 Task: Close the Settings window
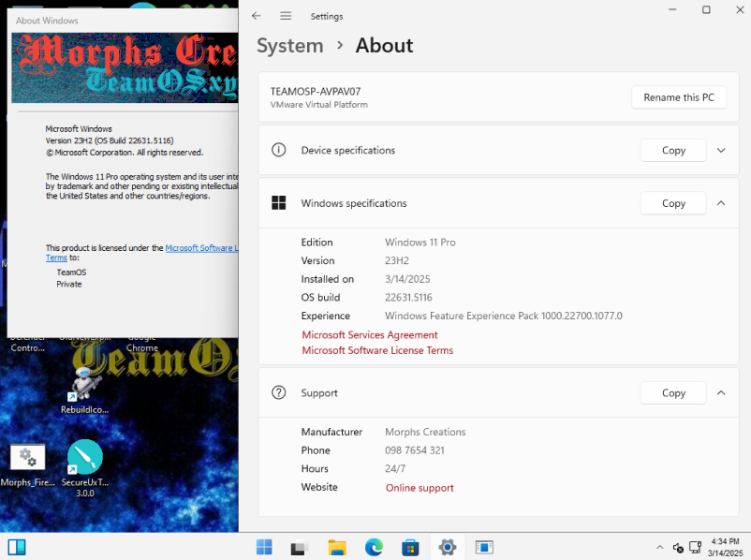pyautogui.click(x=740, y=9)
